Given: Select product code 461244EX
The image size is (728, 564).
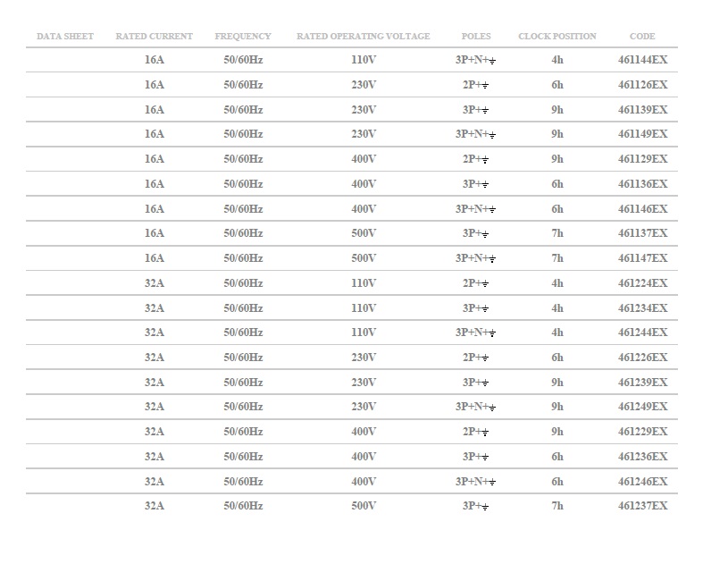Looking at the screenshot, I should click(x=642, y=333).
